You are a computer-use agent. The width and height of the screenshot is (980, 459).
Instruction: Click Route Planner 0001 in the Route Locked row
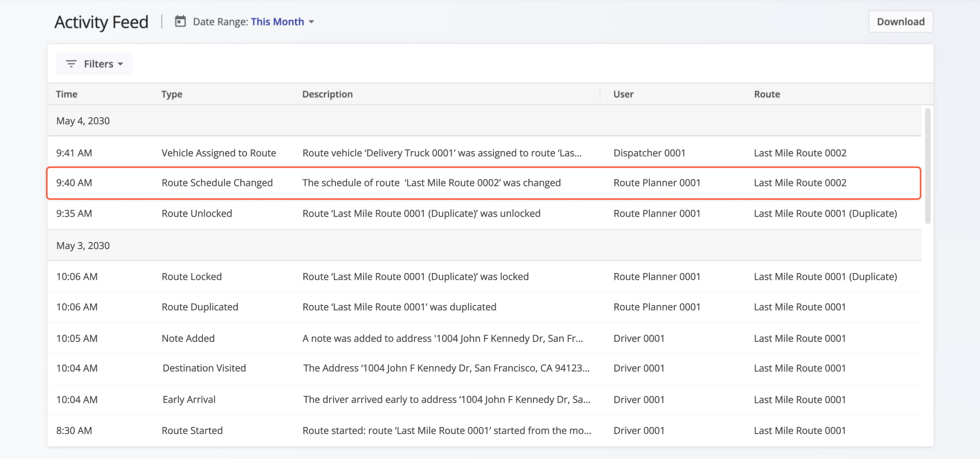coord(657,276)
